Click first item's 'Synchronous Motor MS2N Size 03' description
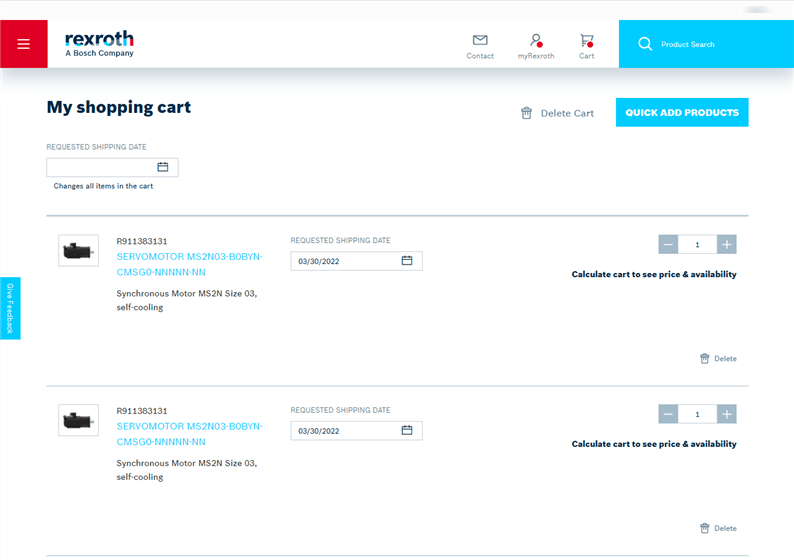794x560 pixels. (x=187, y=300)
